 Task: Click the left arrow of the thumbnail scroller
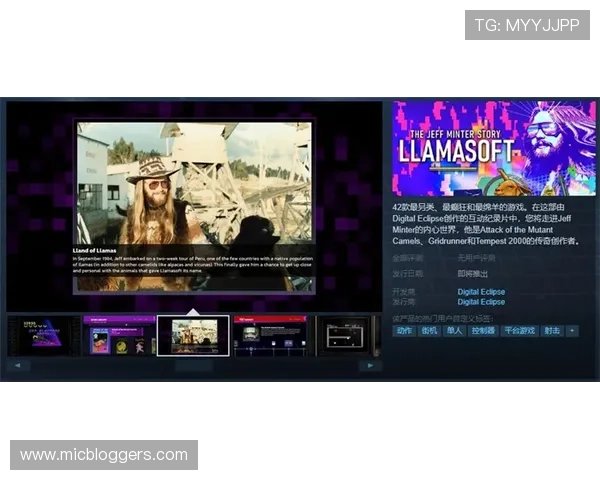(18, 366)
